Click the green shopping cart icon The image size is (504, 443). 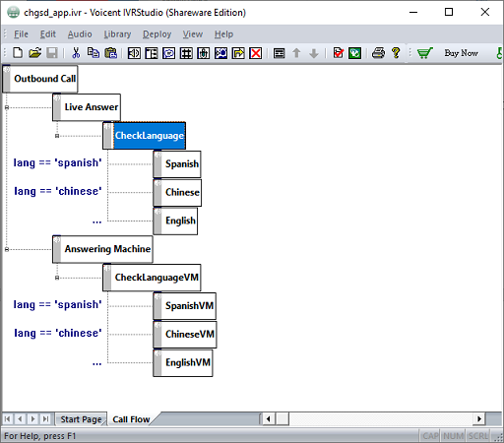coord(425,53)
